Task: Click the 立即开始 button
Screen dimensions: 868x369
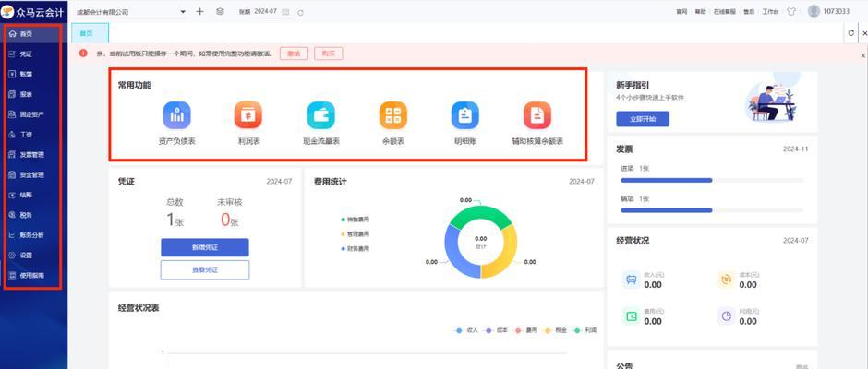Action: click(x=643, y=119)
